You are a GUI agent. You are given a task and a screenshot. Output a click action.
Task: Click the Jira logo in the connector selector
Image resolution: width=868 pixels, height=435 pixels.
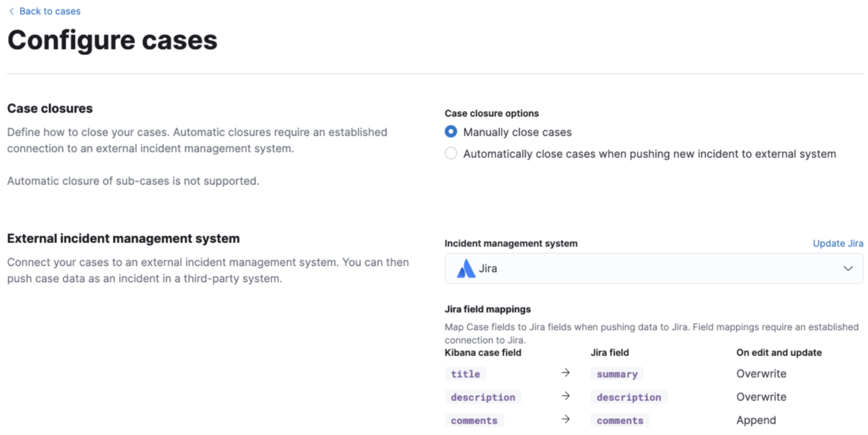[465, 269]
